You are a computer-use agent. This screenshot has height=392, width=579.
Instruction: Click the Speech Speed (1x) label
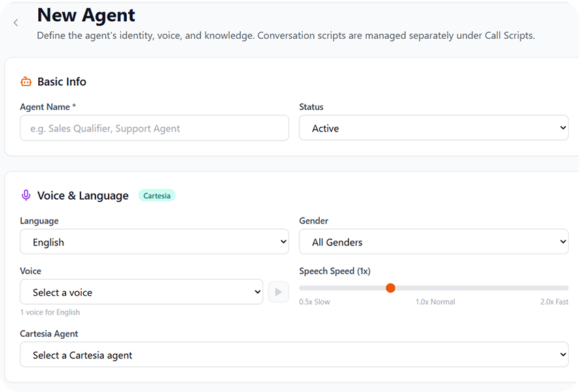(x=335, y=271)
